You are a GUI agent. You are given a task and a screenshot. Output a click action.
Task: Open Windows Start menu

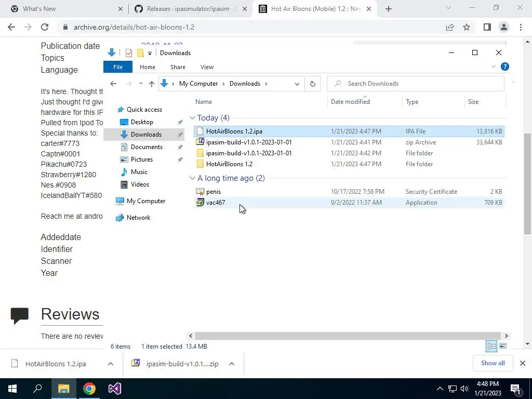(x=12, y=389)
